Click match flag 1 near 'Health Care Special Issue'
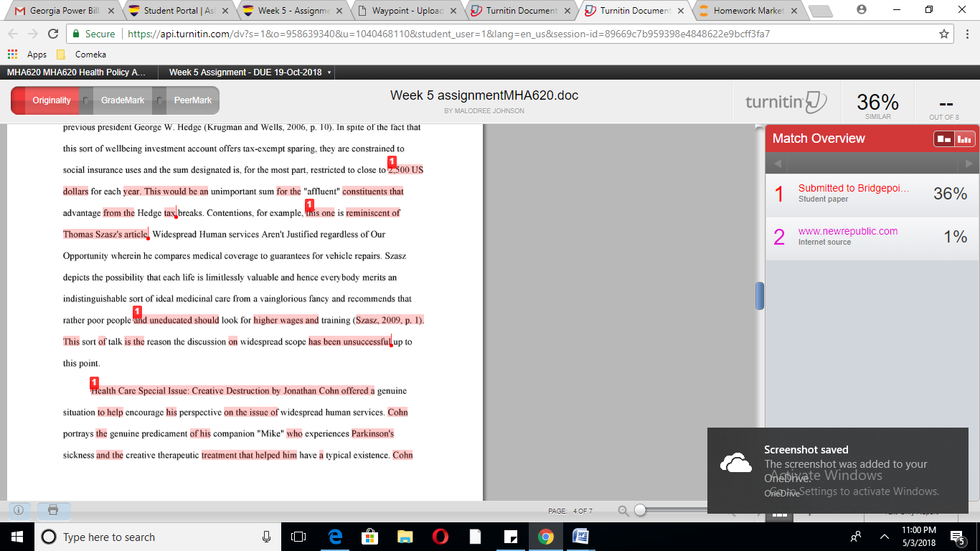The width and height of the screenshot is (980, 551). click(94, 382)
